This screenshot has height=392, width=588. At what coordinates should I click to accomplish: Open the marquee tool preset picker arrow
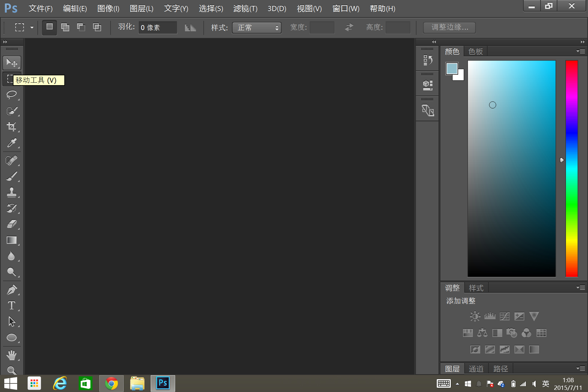click(32, 28)
